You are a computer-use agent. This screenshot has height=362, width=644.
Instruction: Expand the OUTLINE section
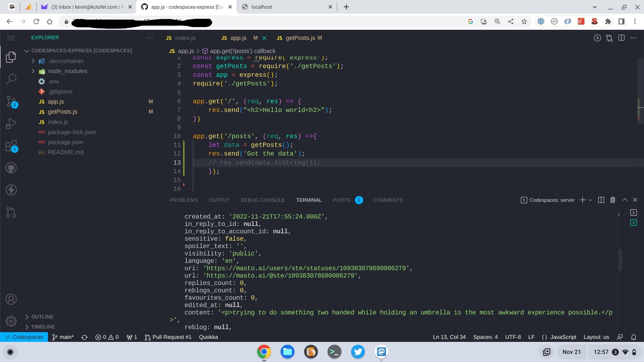pos(42,317)
